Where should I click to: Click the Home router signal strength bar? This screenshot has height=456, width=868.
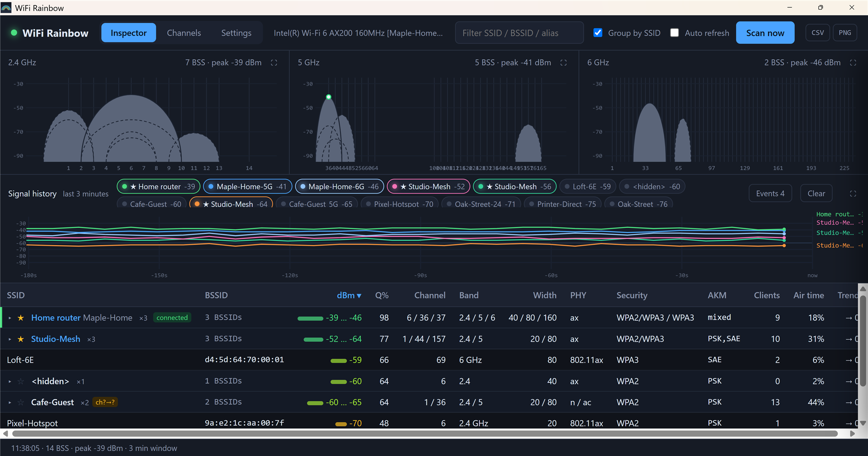click(x=310, y=318)
